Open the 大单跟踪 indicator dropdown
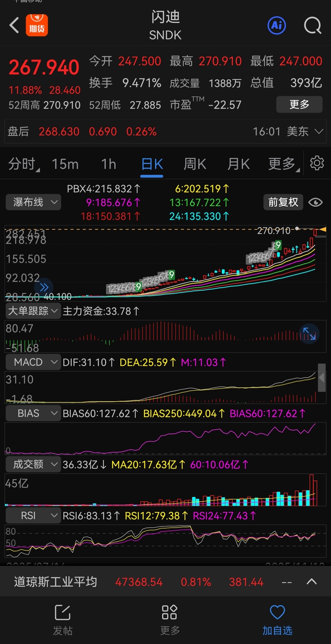 [x=33, y=311]
